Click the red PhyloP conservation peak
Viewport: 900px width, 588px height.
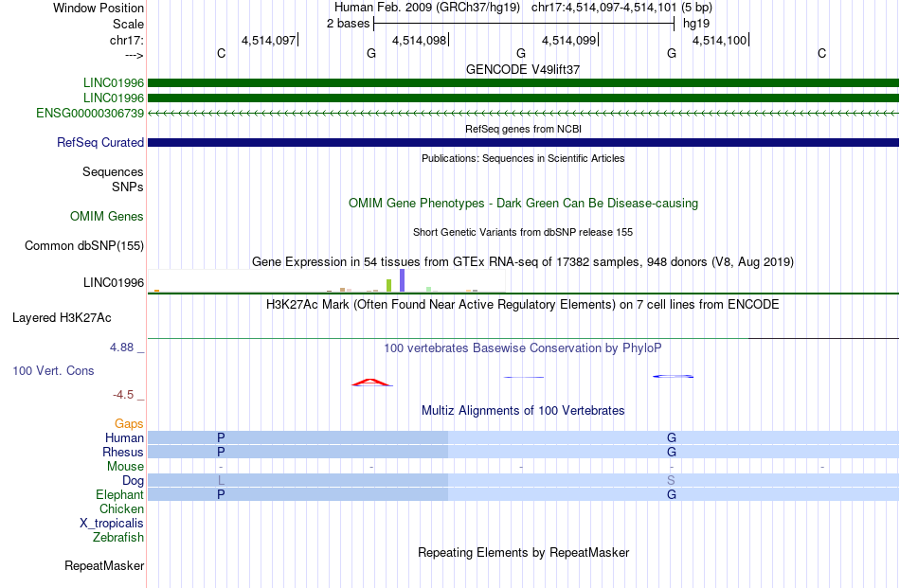pyautogui.click(x=372, y=382)
